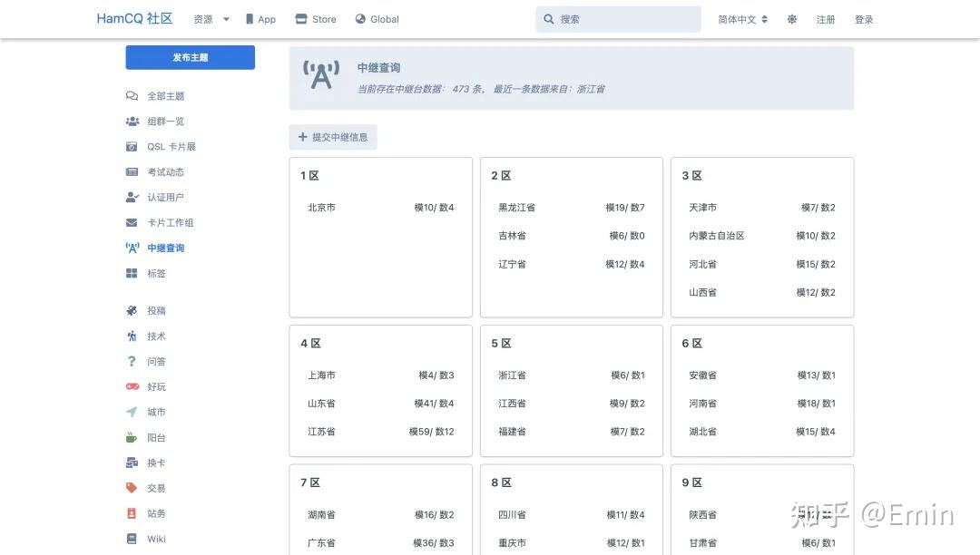Image resolution: width=980 pixels, height=555 pixels.
Task: Click the 提交中继信息 button
Action: click(x=333, y=137)
